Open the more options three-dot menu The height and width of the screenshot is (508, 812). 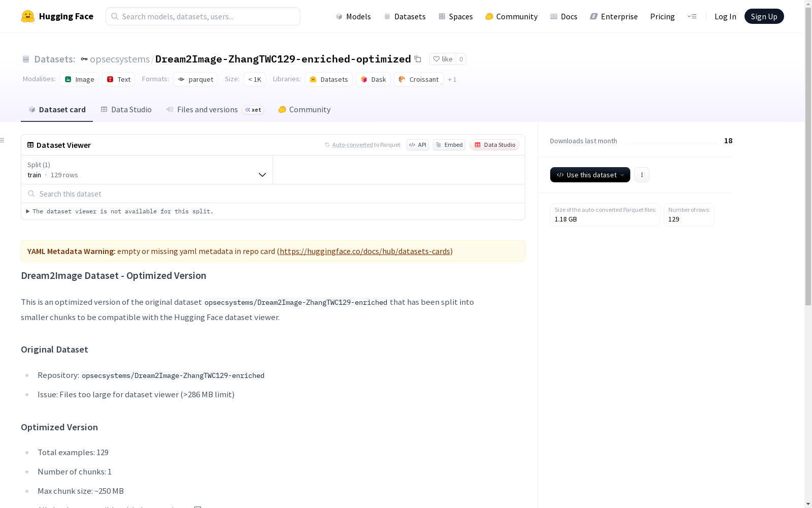coord(642,175)
